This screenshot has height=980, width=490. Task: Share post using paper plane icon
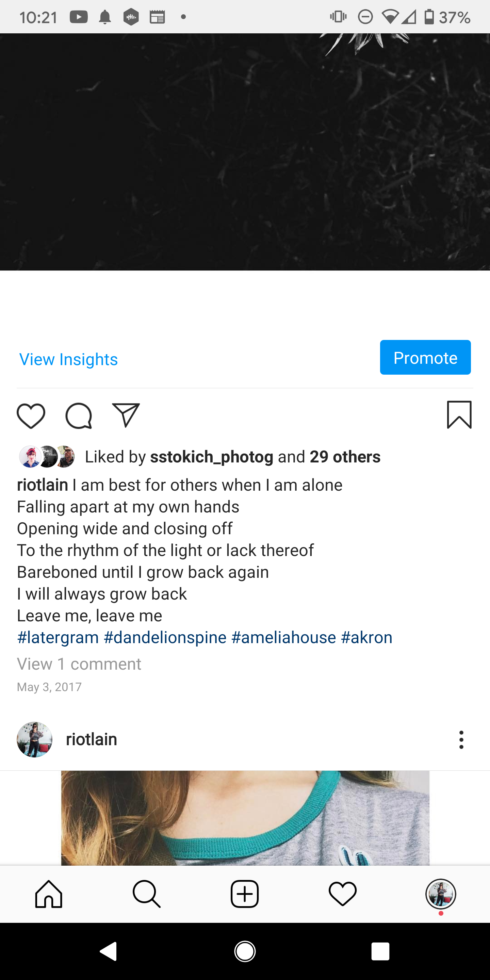point(126,415)
